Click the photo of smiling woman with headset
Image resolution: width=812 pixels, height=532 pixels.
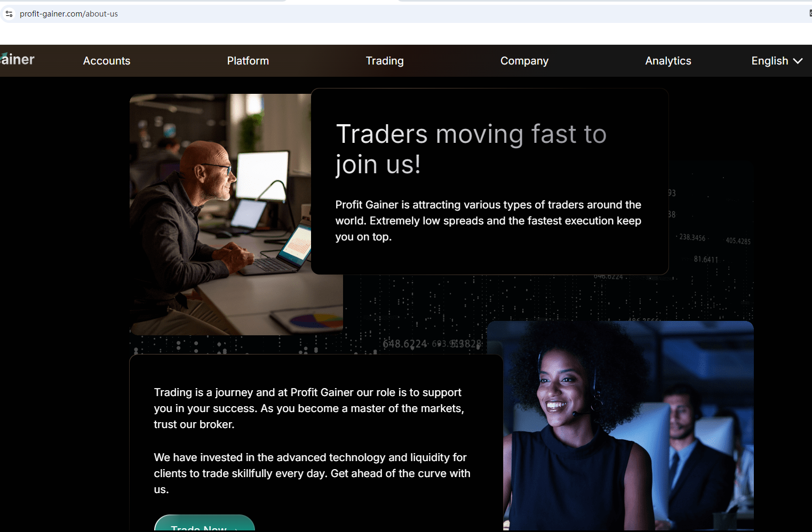[620, 425]
